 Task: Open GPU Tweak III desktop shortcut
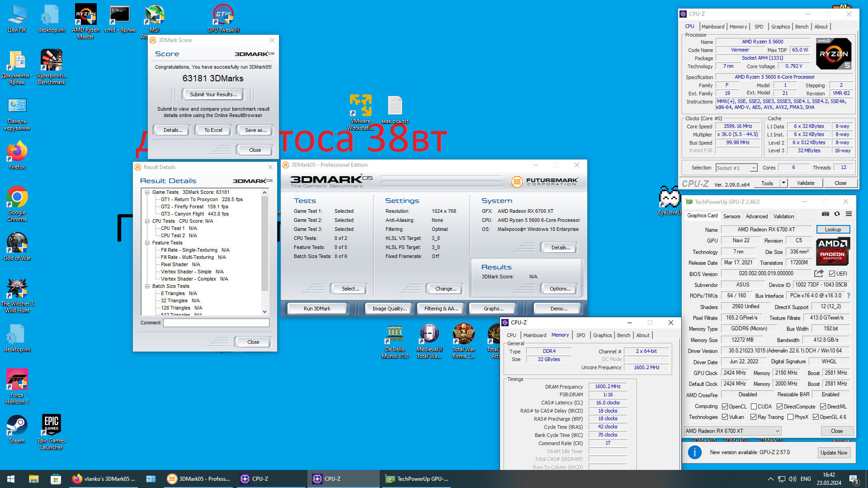[x=223, y=18]
